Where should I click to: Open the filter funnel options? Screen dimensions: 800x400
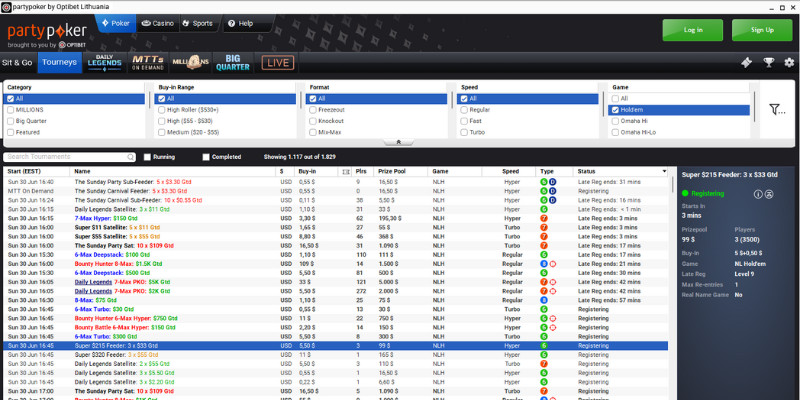[776, 110]
